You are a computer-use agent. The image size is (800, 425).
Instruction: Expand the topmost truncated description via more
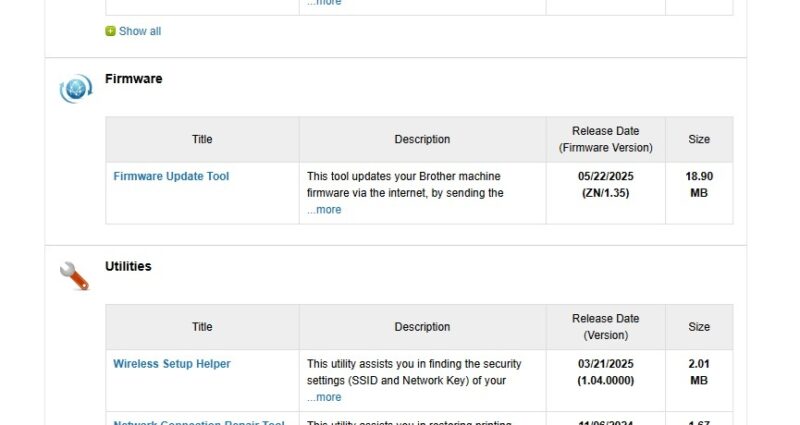[324, 3]
